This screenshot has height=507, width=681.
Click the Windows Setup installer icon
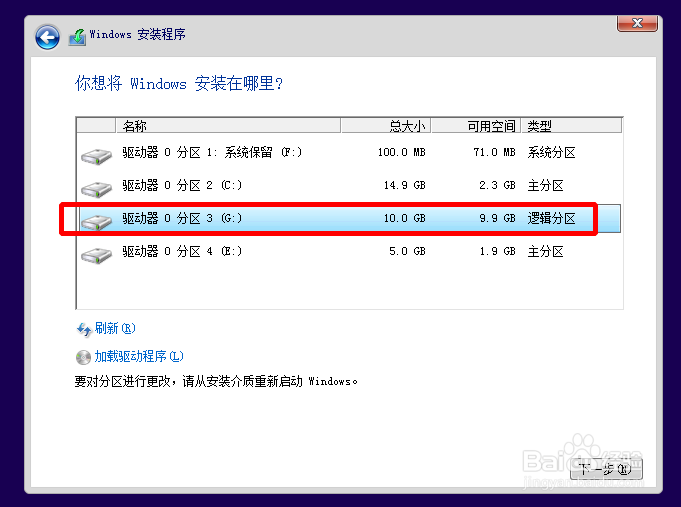point(77,37)
